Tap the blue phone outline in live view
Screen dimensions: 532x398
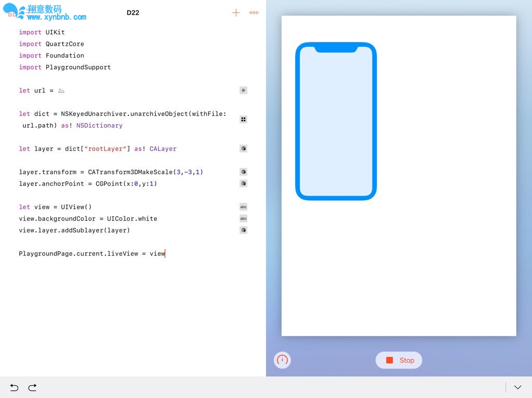coord(336,121)
